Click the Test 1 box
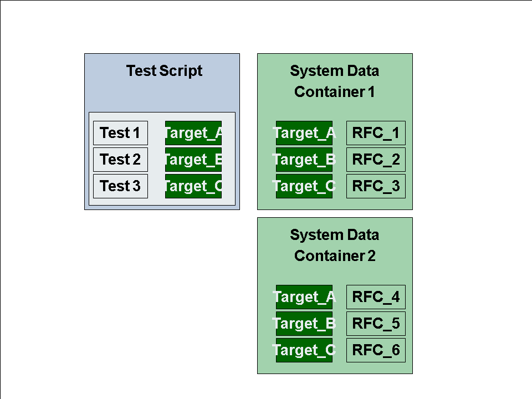This screenshot has height=399, width=532. 120,133
